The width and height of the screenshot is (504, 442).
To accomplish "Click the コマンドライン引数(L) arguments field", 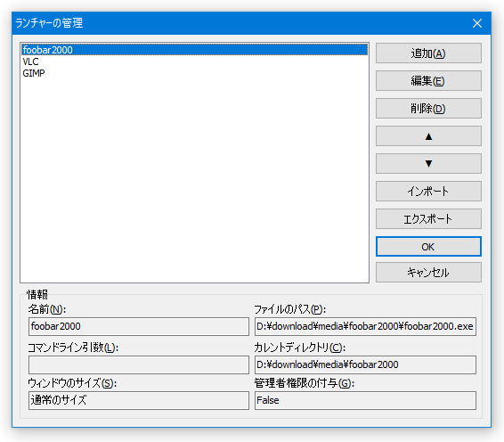I will point(139,364).
